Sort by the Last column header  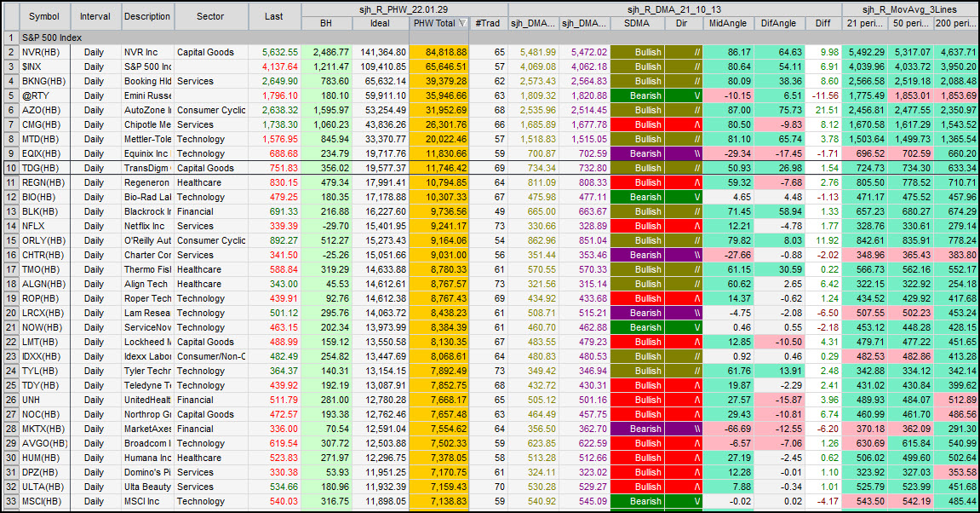[x=274, y=16]
